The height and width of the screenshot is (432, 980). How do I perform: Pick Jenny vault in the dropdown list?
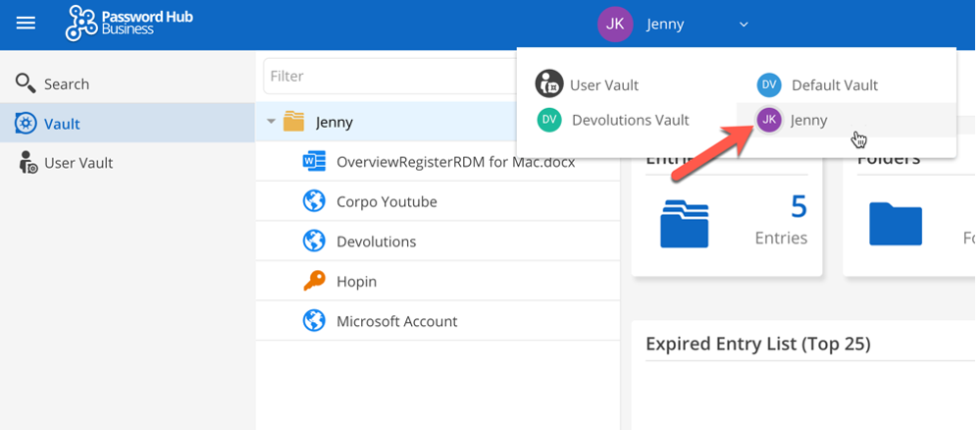point(808,120)
